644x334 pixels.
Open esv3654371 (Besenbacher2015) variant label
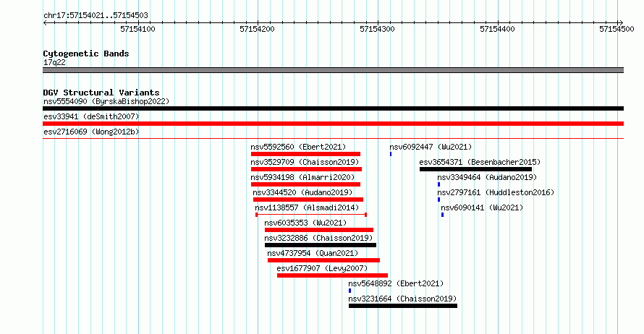click(x=480, y=162)
